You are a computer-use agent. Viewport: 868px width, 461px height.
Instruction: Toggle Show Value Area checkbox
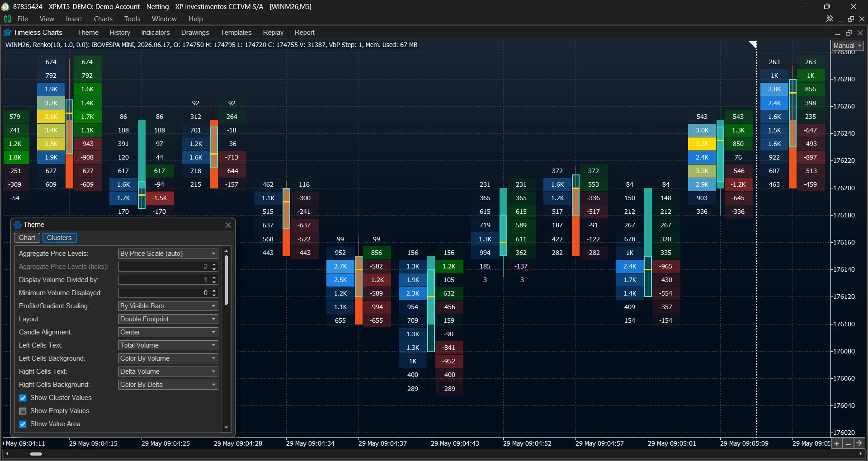click(x=23, y=424)
